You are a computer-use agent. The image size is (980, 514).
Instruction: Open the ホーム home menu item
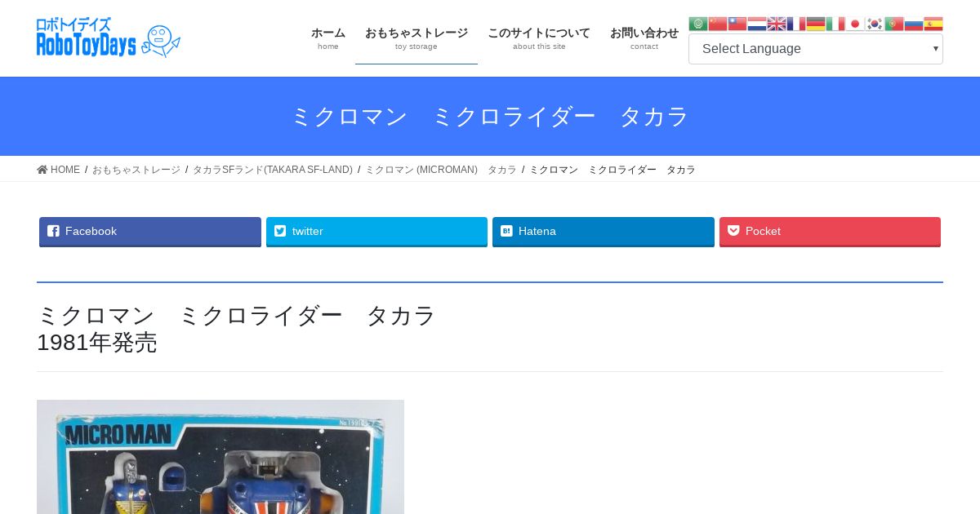[x=328, y=38]
